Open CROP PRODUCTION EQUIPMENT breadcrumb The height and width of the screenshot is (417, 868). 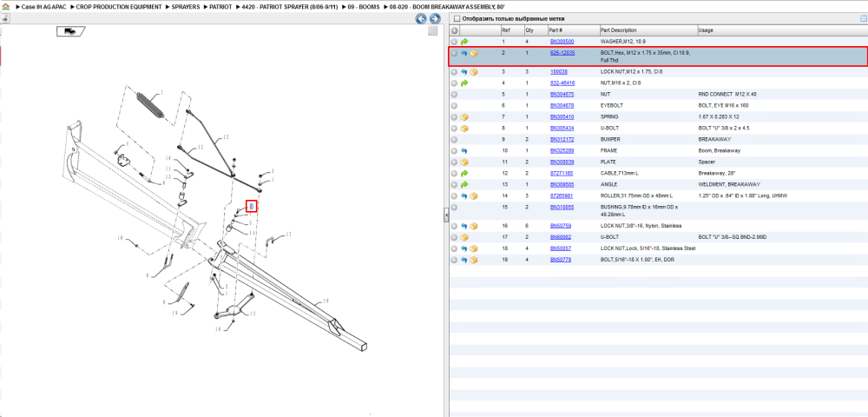click(x=119, y=8)
